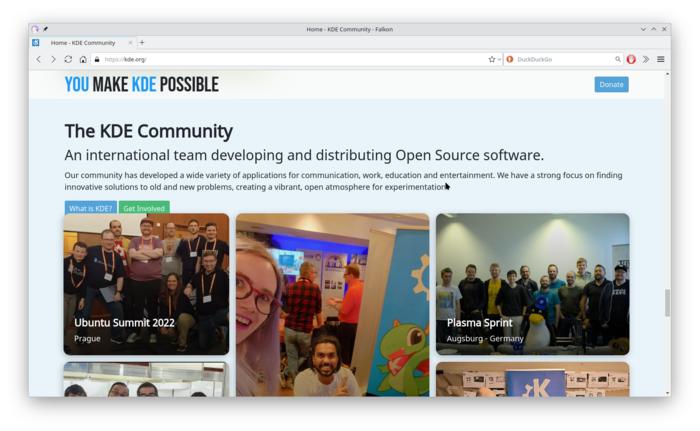The width and height of the screenshot is (700, 431).
Task: Toggle the pin window icon in title bar
Action: (x=45, y=29)
